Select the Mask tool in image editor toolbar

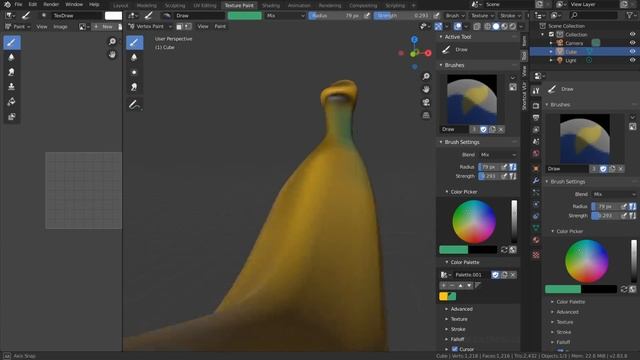coord(12,117)
